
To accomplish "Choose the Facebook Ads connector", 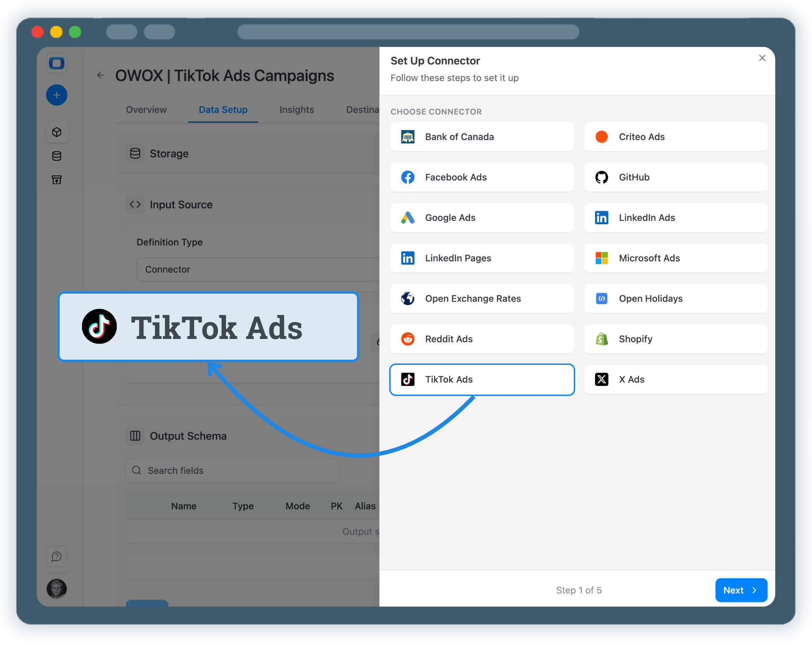I will tap(482, 177).
